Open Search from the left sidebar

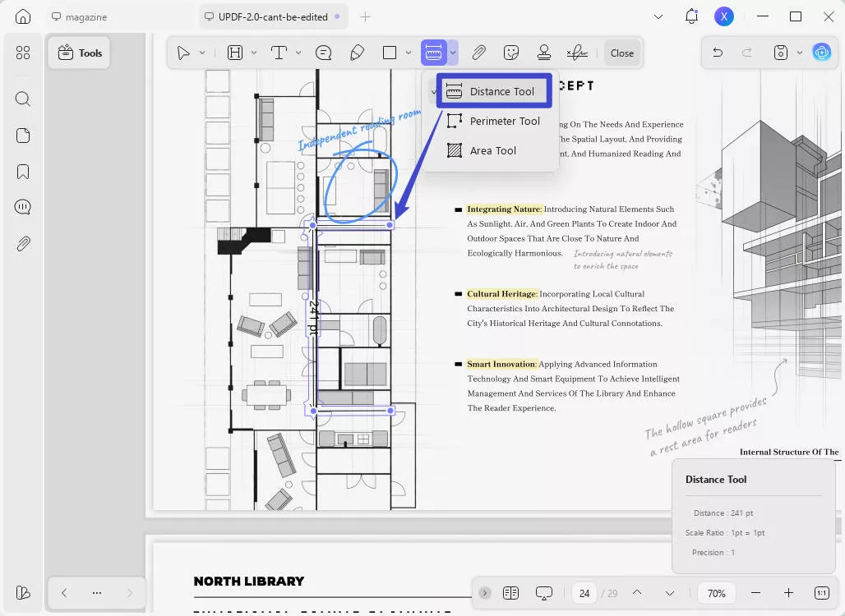pyautogui.click(x=22, y=99)
